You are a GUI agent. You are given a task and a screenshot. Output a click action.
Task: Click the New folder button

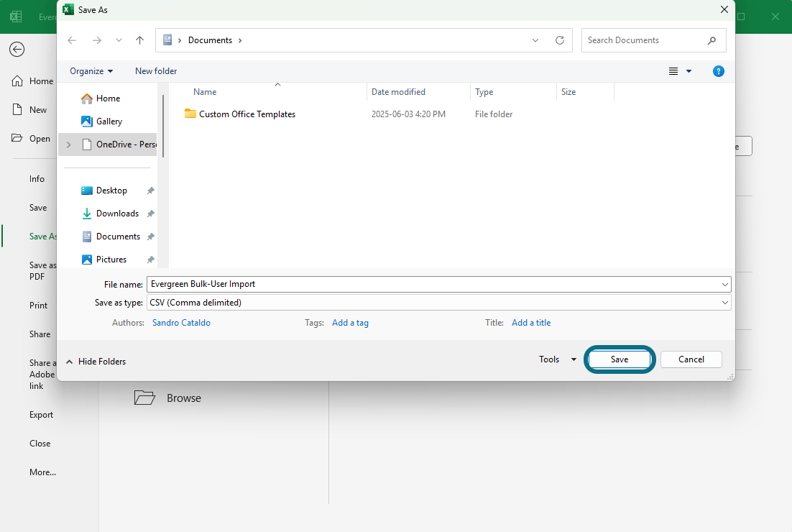[156, 71]
